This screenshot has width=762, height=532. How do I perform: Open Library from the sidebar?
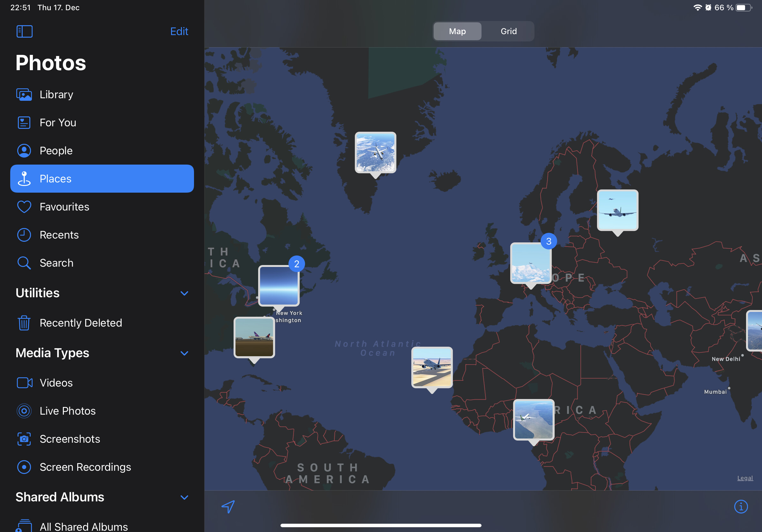point(56,94)
